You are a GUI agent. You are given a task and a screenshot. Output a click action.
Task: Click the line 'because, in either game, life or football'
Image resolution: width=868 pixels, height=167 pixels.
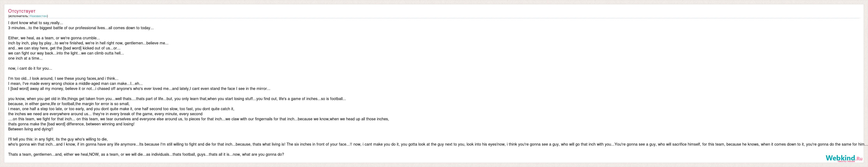(69, 104)
